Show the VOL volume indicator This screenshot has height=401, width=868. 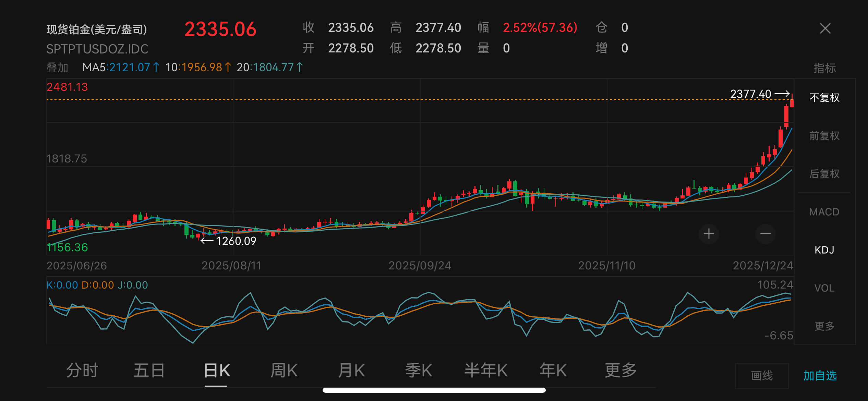pyautogui.click(x=824, y=288)
